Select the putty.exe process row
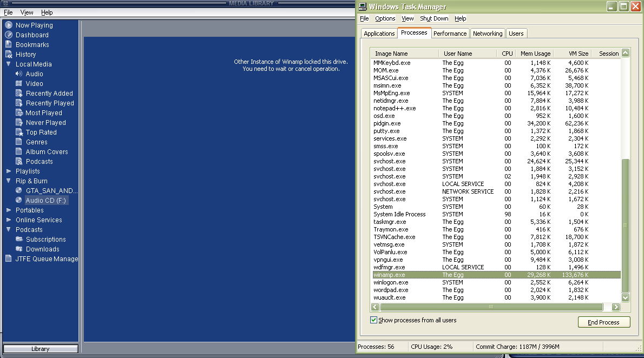Image resolution: width=644 pixels, height=358 pixels. tap(497, 131)
